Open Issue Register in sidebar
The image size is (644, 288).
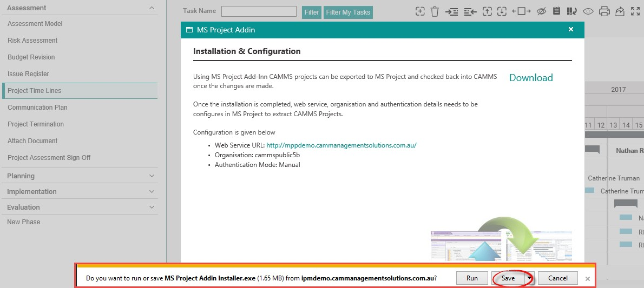(x=28, y=74)
